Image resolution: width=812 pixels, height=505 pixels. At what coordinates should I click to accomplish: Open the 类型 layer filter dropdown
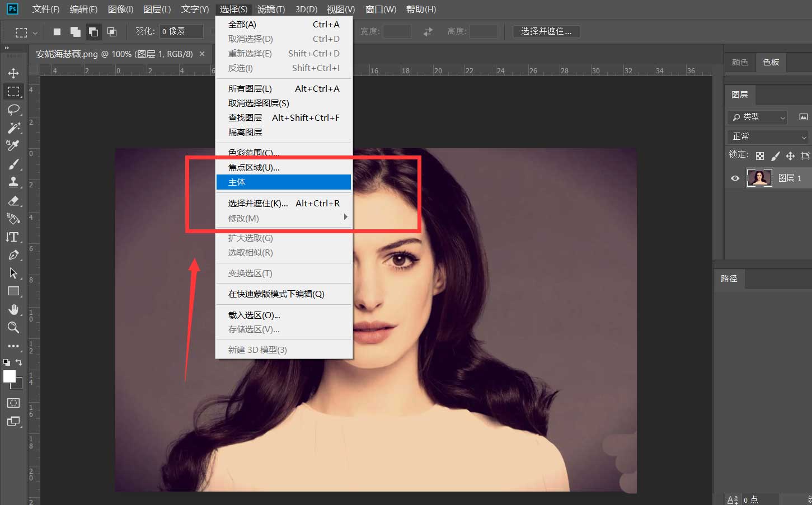758,117
